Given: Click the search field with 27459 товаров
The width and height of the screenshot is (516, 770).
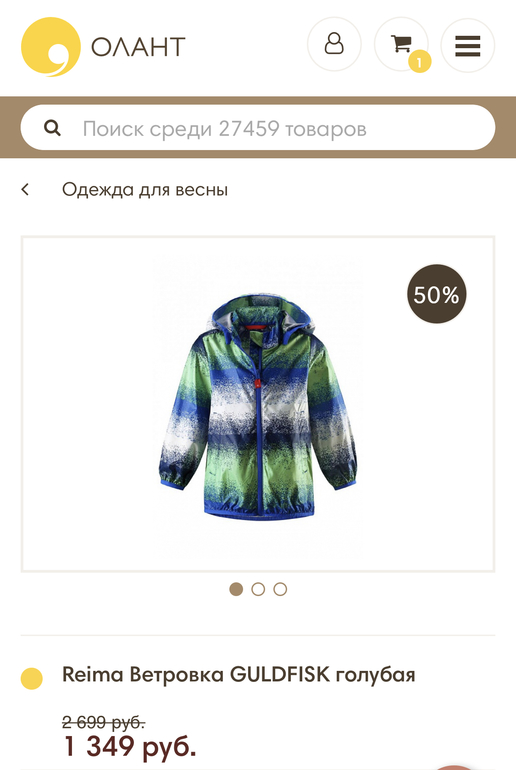Looking at the screenshot, I should pos(258,128).
